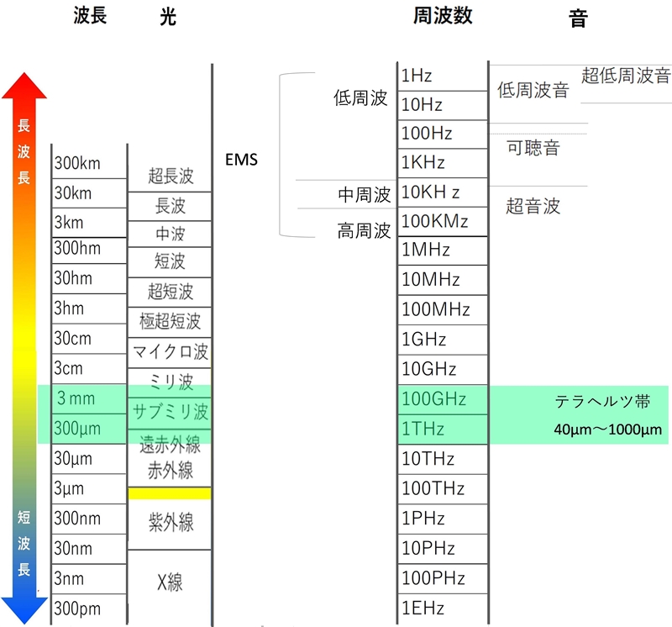The image size is (672, 627).
Task: Click the 1Hz frequency cell
Action: 442,76
